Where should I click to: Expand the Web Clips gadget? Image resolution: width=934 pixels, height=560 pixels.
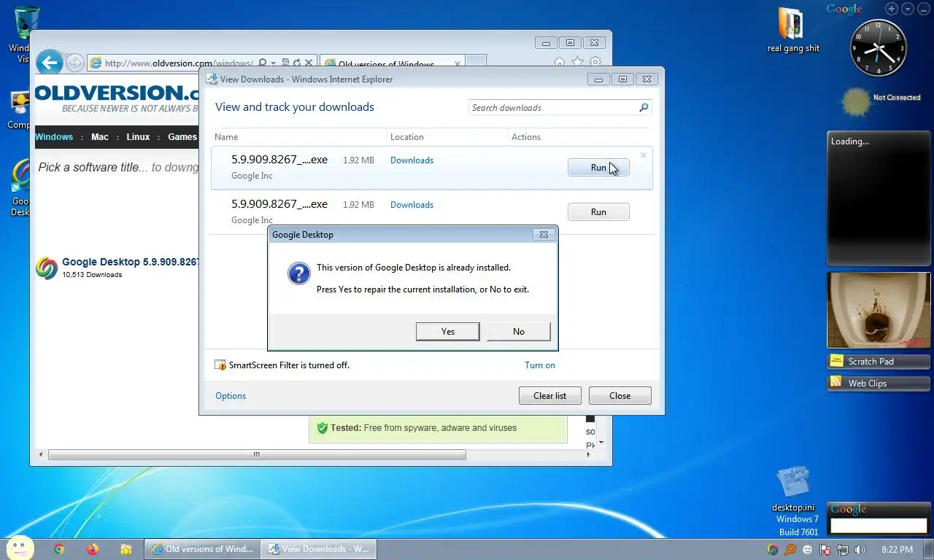879,384
